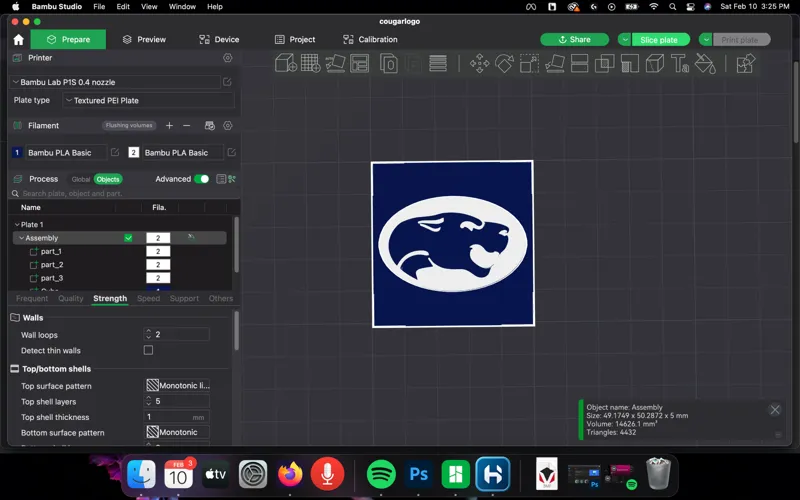Click the Home icon
800x500 pixels.
pyautogui.click(x=19, y=39)
